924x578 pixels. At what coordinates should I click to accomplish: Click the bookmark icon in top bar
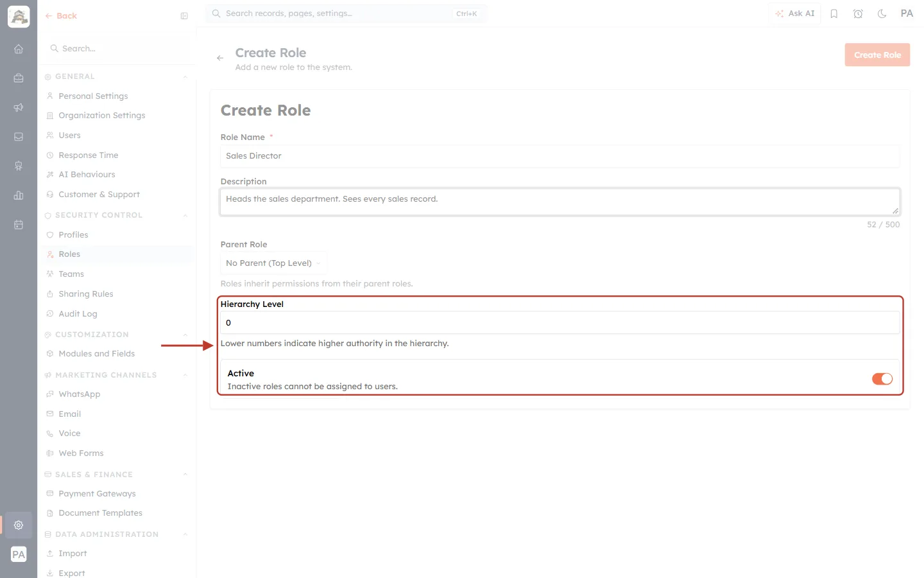tap(834, 13)
